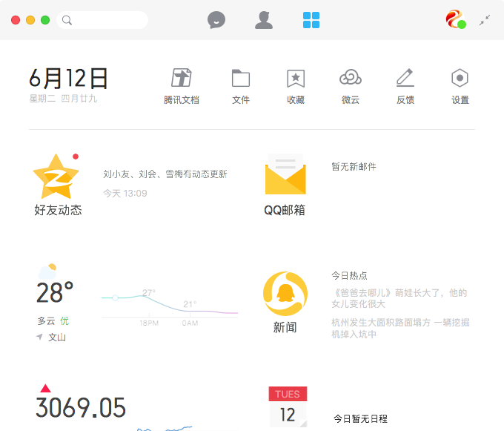Open the messages chat bubble tab
Image resolution: width=504 pixels, height=431 pixels.
pos(216,20)
